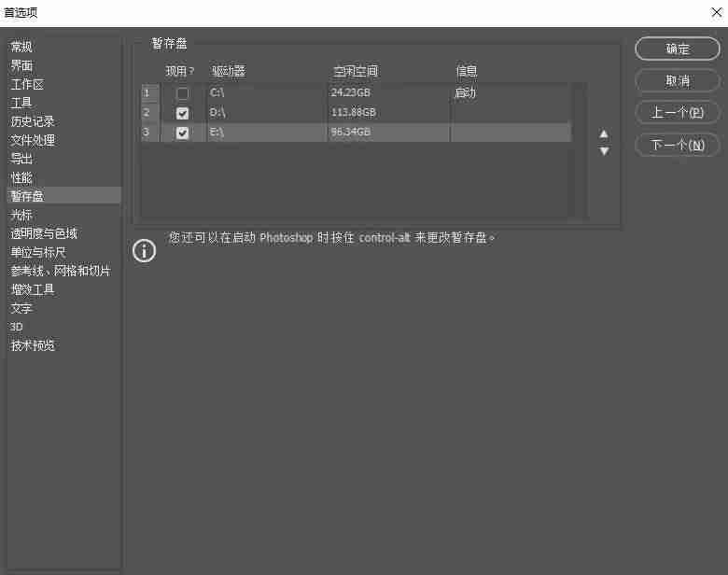This screenshot has width=728, height=575.
Task: Click the scratch disk list scrollbar
Action: 579,150
